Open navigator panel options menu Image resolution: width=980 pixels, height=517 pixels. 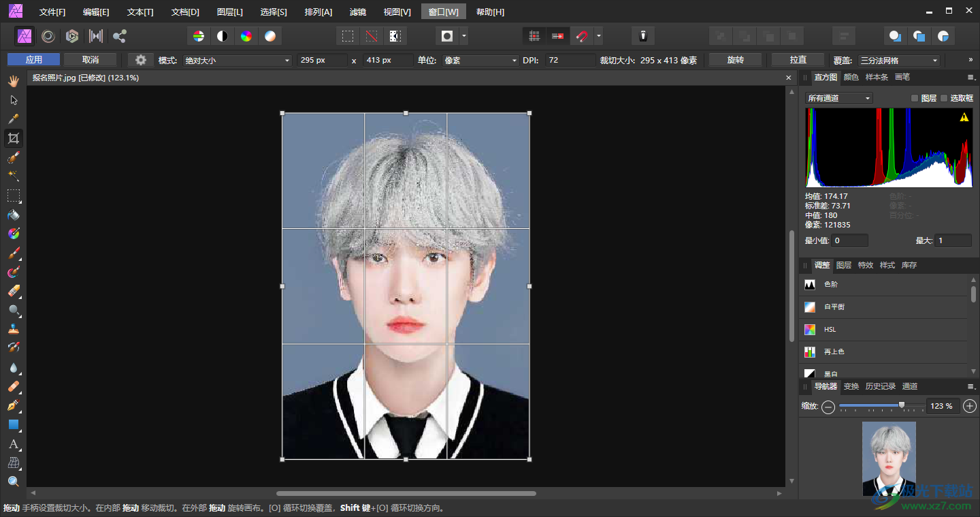pos(971,386)
